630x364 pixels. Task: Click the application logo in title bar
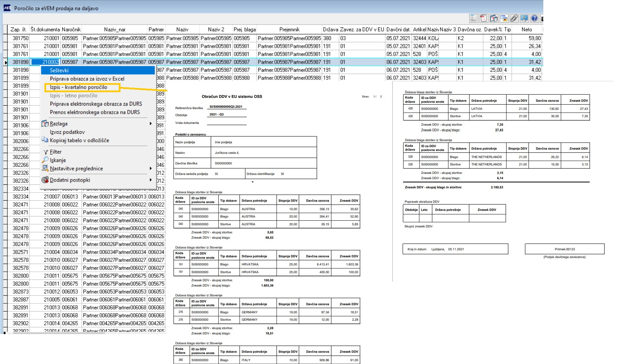pos(7,8)
